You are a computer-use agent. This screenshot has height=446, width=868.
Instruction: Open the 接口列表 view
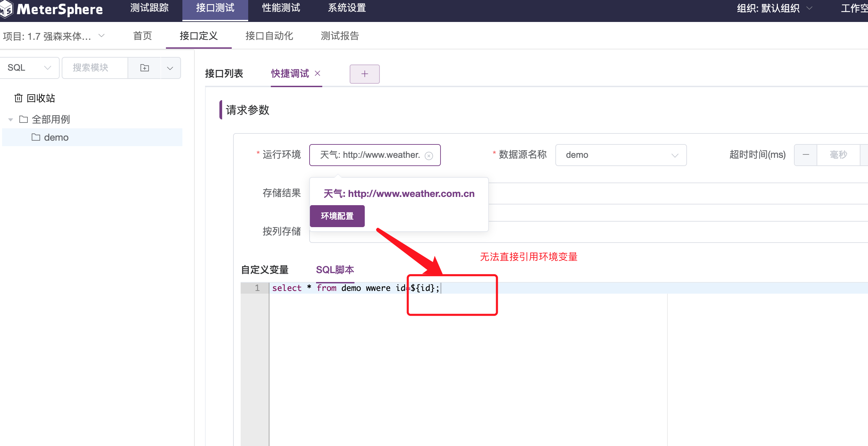coord(224,73)
